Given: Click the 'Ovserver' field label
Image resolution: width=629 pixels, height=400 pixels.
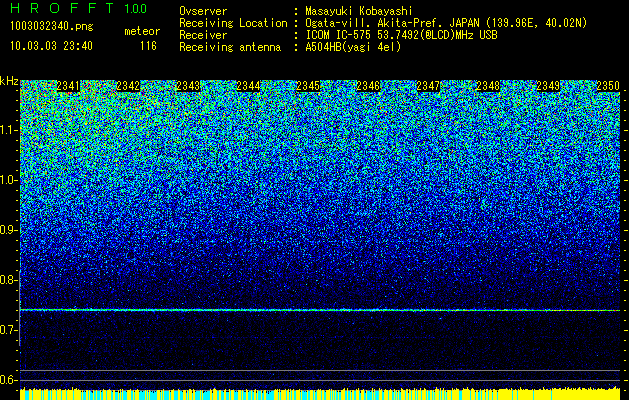Looking at the screenshot, I should click(203, 11).
